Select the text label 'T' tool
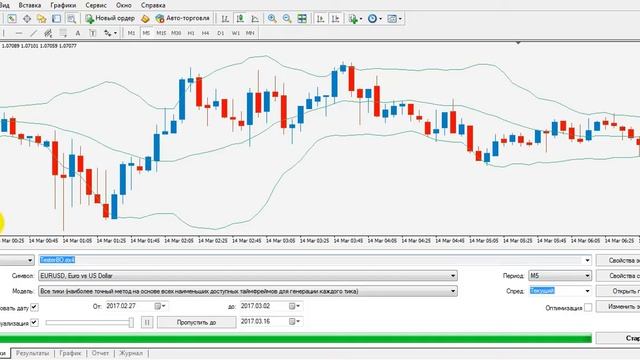This screenshot has width=640, height=360. tap(93, 33)
